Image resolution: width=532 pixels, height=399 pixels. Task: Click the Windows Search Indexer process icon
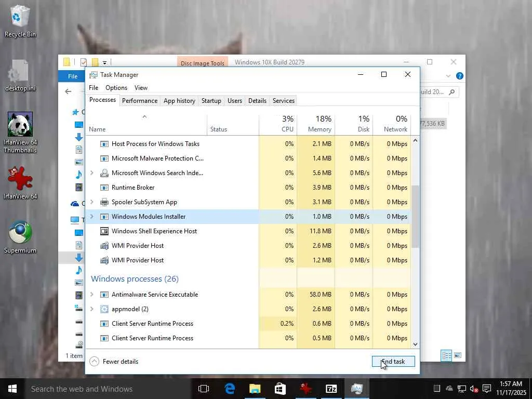104,173
